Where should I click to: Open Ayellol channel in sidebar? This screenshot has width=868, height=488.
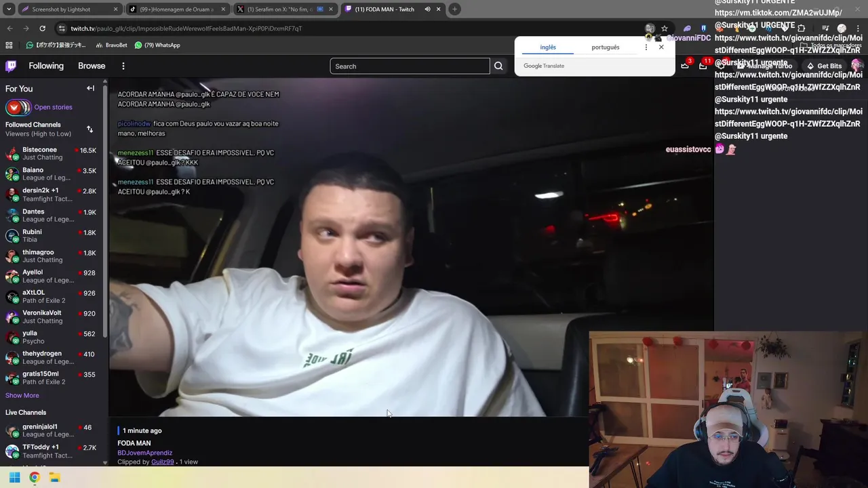pyautogui.click(x=51, y=276)
